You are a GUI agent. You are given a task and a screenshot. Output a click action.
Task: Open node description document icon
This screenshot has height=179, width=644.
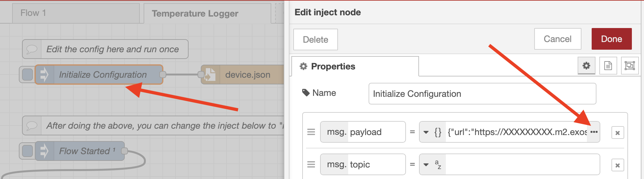608,66
